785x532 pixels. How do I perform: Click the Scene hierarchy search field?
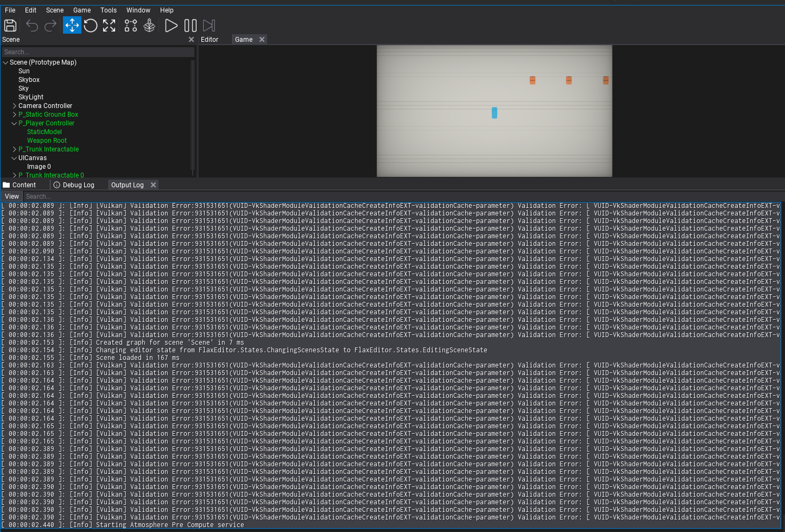(x=98, y=52)
